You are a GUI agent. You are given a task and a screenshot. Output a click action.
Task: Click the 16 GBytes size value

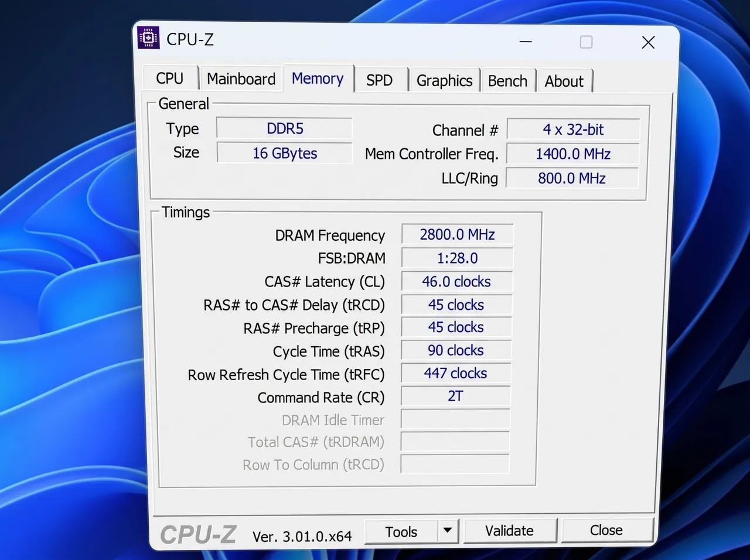click(x=285, y=153)
